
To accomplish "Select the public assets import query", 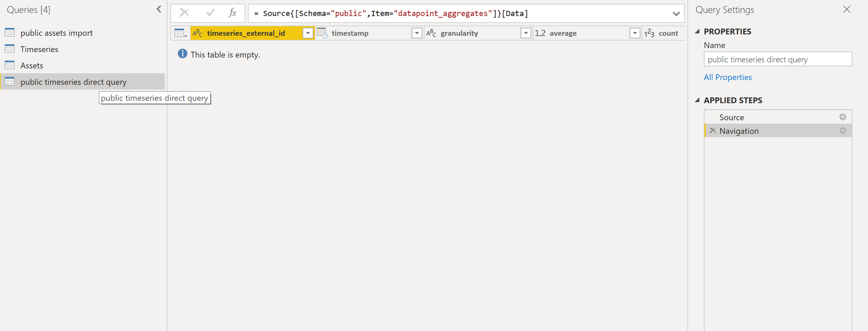I will (x=57, y=33).
